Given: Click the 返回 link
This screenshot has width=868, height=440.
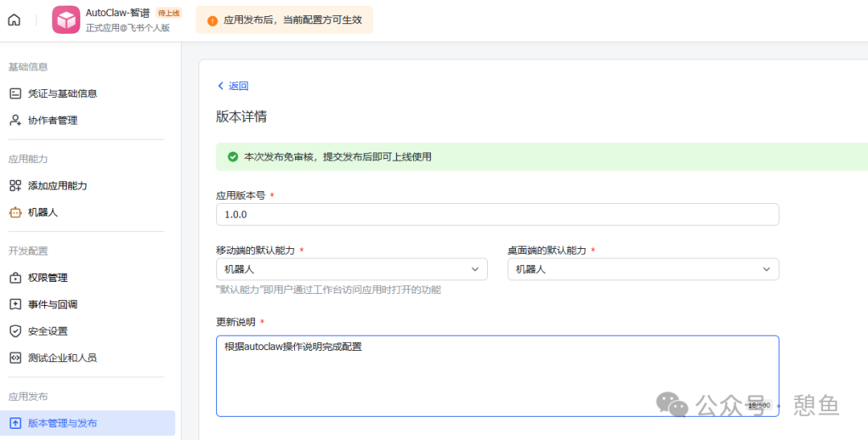Looking at the screenshot, I should pos(239,86).
